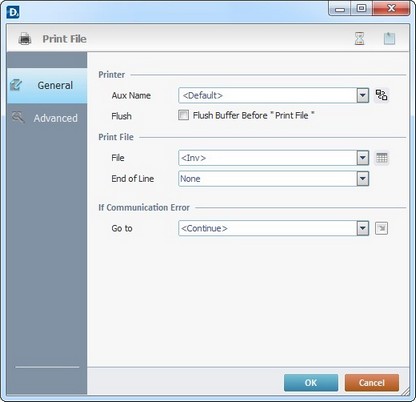Open the End of Line dropdown
The height and width of the screenshot is (402, 416).
[x=274, y=179]
